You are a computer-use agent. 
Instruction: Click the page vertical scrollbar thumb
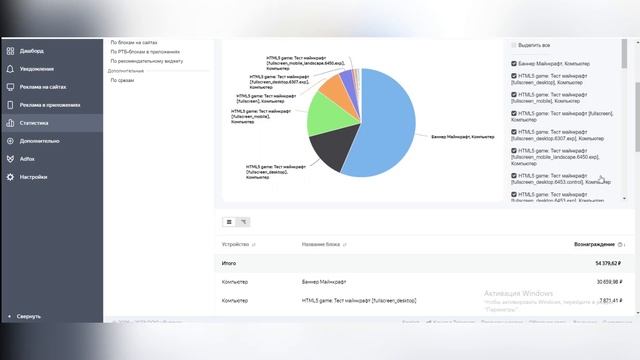click(x=638, y=117)
